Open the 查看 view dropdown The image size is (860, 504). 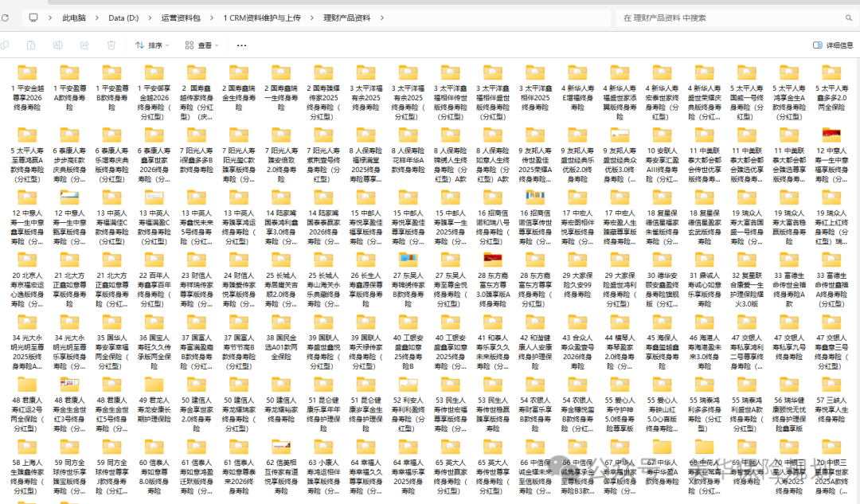[201, 45]
